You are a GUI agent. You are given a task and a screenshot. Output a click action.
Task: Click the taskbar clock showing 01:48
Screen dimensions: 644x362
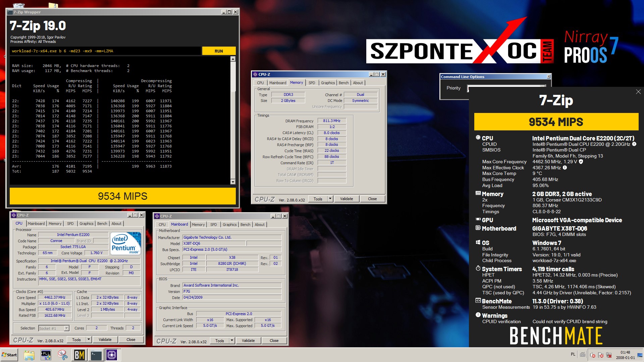[625, 355]
